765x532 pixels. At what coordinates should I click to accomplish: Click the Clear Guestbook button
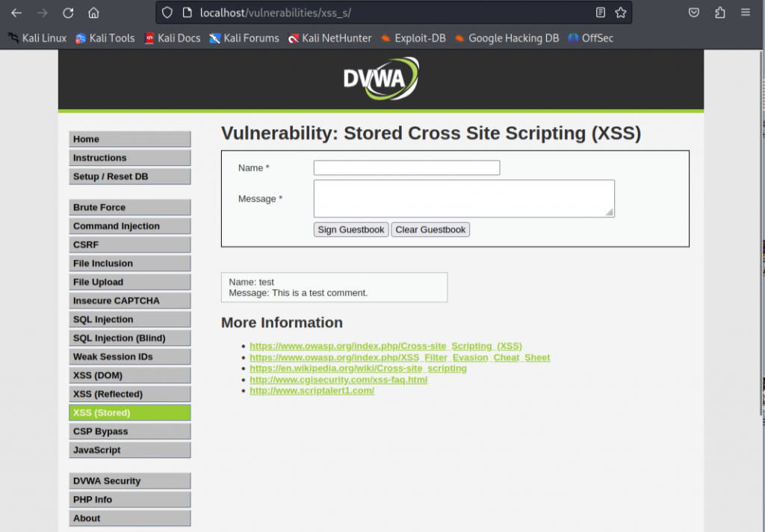[430, 229]
